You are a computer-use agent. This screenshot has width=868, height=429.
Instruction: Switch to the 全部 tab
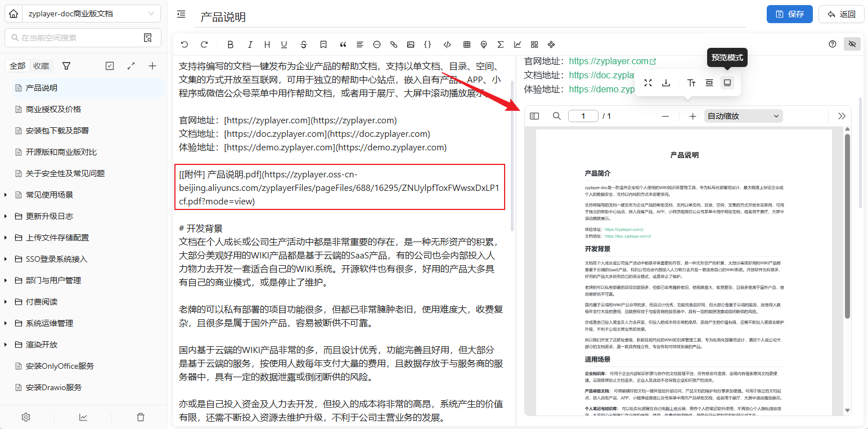point(17,66)
